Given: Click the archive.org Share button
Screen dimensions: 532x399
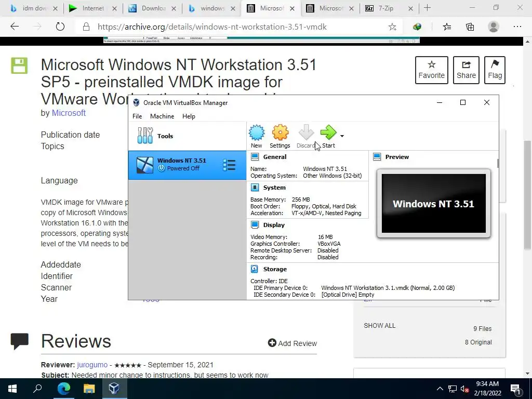Looking at the screenshot, I should [x=466, y=70].
